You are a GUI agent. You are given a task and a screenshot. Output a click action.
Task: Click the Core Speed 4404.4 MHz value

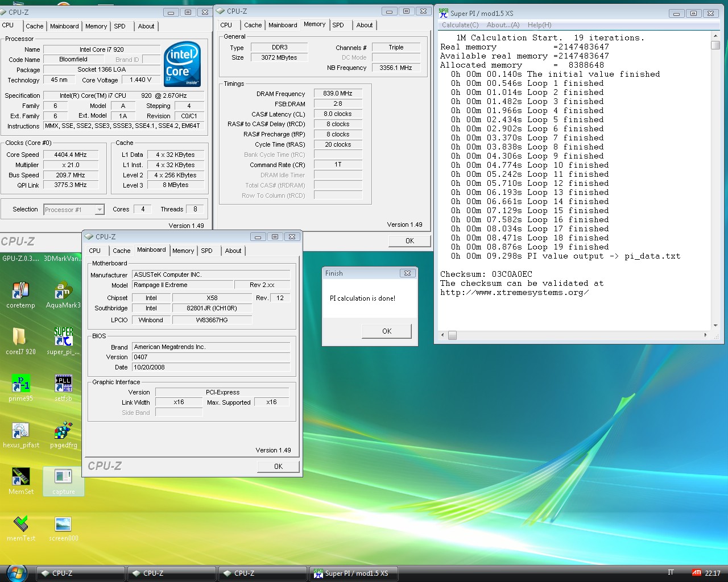(71, 155)
